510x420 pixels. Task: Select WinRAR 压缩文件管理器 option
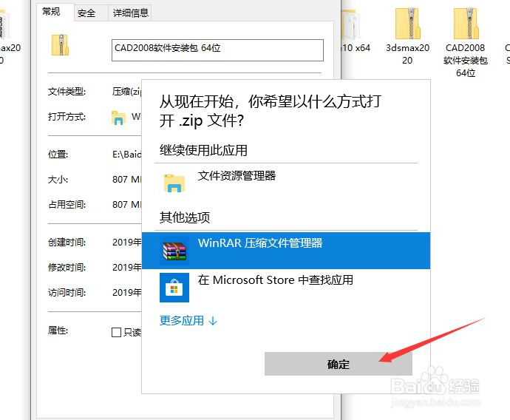286,251
